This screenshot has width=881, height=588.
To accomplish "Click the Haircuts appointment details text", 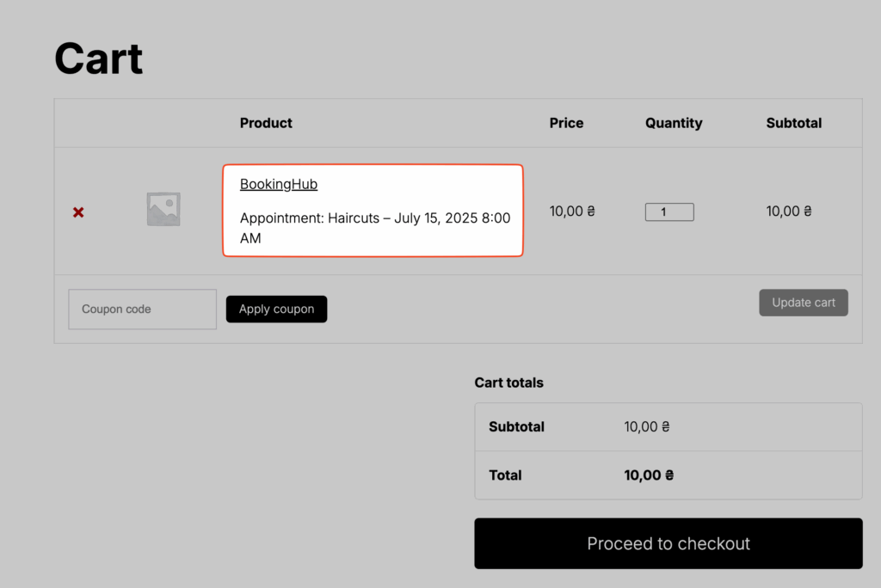I will pyautogui.click(x=374, y=228).
